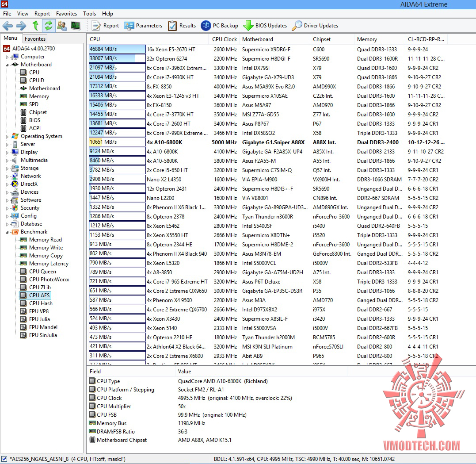Open the Report menu
Screen dimensions: 476x464
click(x=42, y=14)
